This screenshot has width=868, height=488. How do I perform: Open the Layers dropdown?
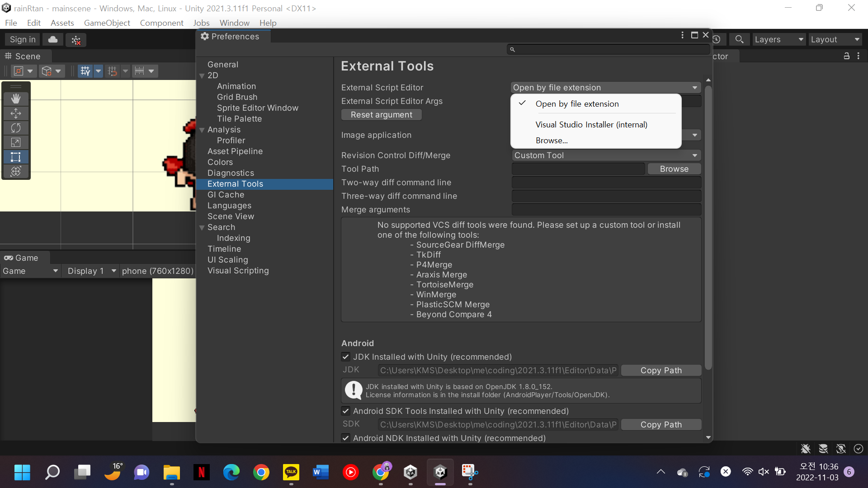coord(778,40)
